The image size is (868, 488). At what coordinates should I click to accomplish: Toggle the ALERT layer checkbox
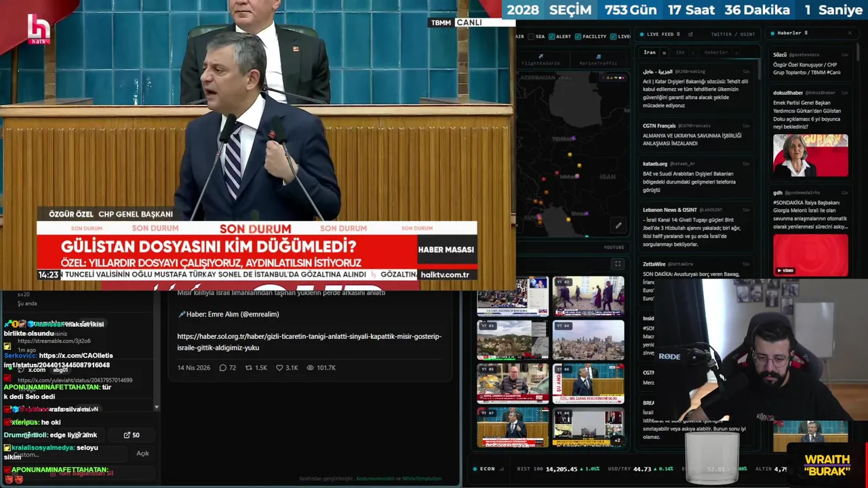551,37
